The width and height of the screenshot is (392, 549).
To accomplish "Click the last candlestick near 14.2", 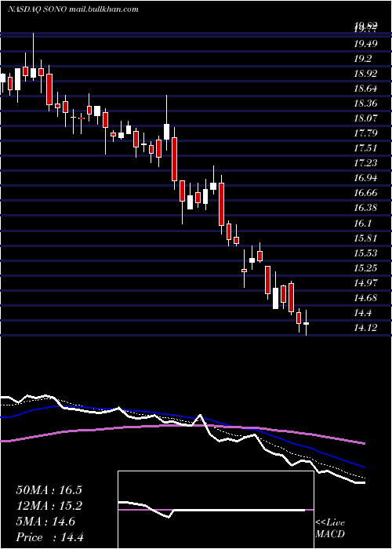I will coord(307,323).
